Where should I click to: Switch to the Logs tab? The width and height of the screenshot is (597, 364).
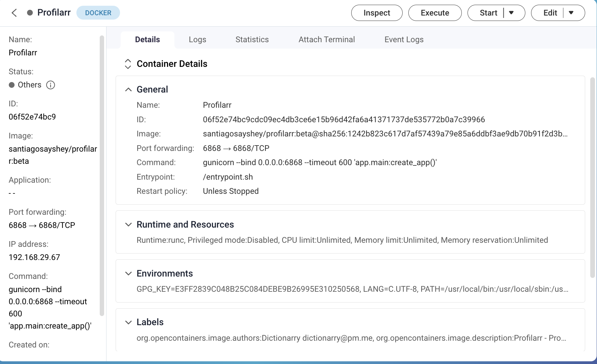coord(197,40)
